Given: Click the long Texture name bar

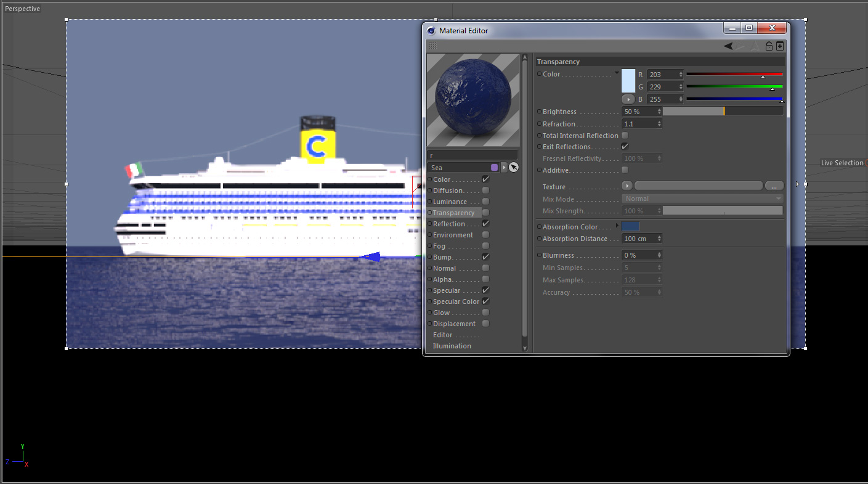Looking at the screenshot, I should (699, 186).
